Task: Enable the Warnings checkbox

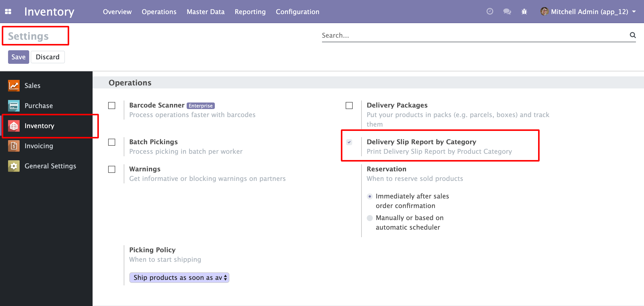Action: 112,169
